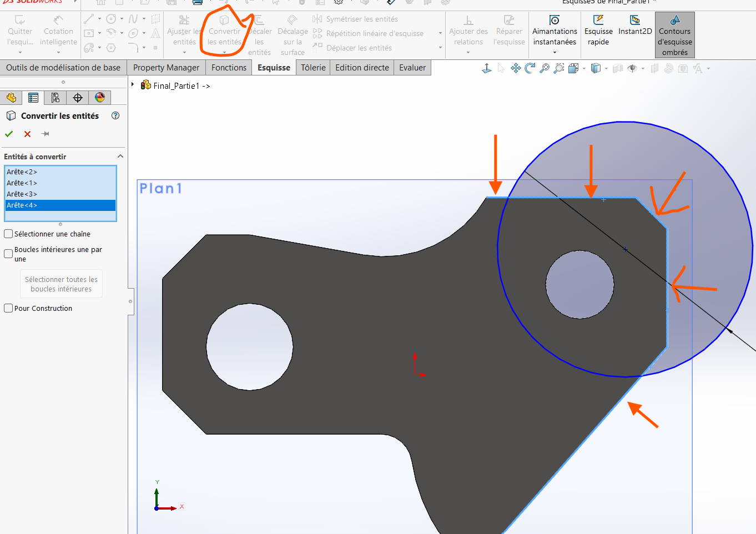Open FeatureManager design tree tab

point(11,98)
